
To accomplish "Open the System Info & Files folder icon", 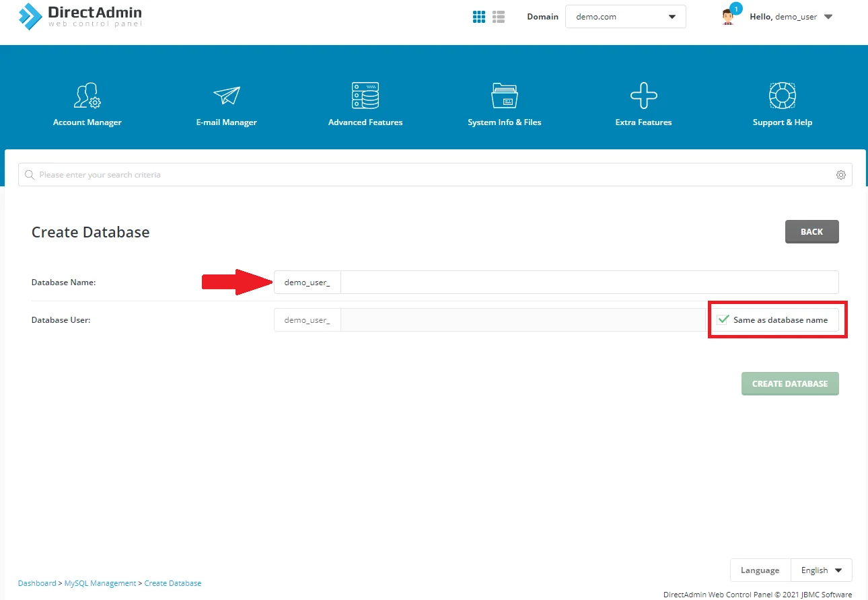I will pyautogui.click(x=505, y=96).
